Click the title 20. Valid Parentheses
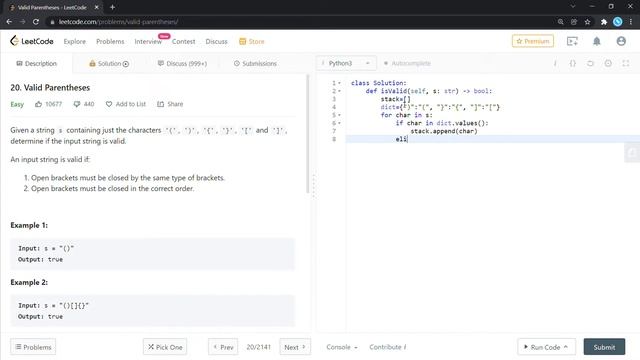Viewport: 640px width, 360px height. tap(50, 87)
